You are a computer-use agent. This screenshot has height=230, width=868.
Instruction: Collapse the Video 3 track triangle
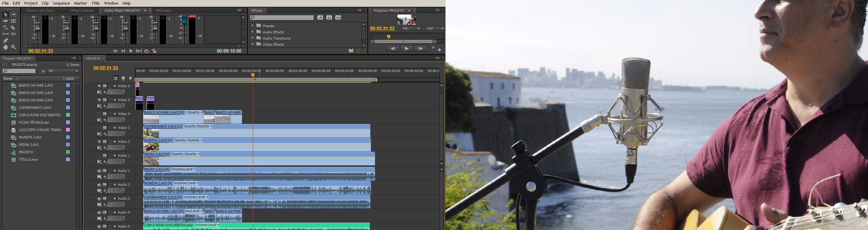[x=114, y=128]
